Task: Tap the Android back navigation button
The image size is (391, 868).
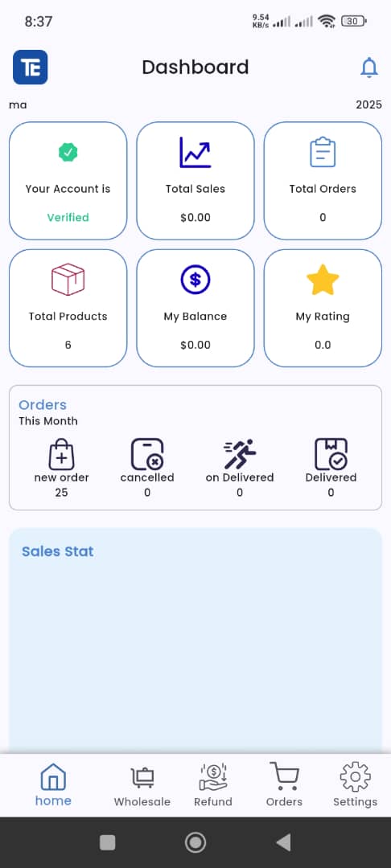Action: click(283, 842)
